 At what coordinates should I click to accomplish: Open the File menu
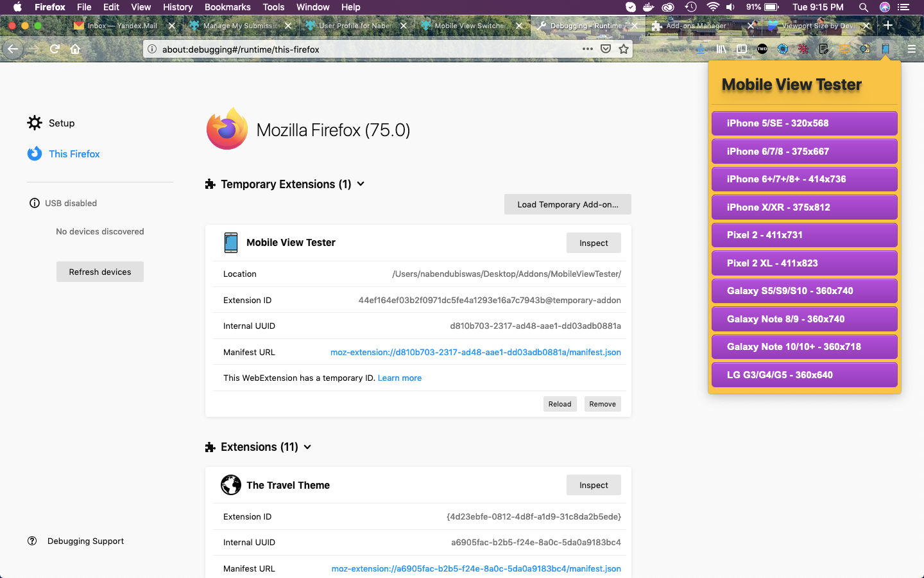(84, 7)
